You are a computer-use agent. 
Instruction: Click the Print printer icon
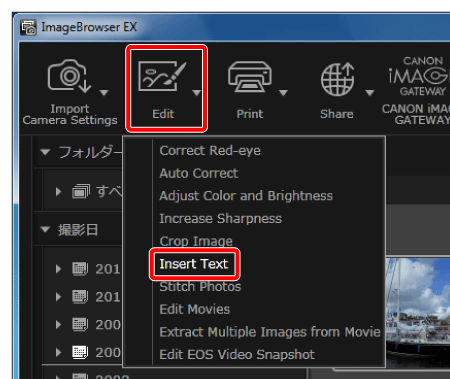pos(250,77)
